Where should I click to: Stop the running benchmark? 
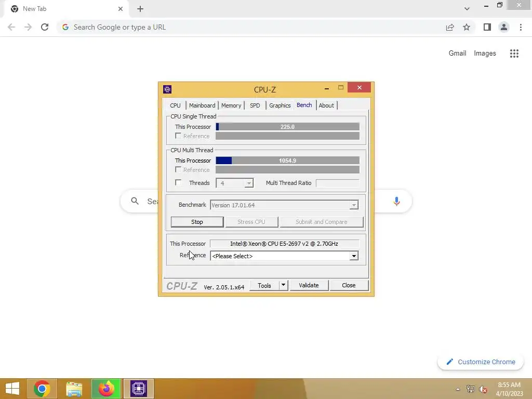[197, 222]
